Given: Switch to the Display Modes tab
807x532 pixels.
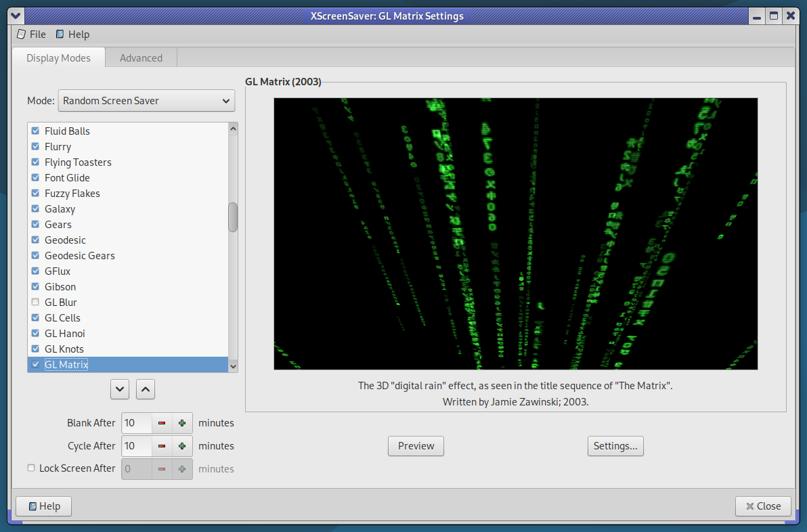Looking at the screenshot, I should pyautogui.click(x=59, y=58).
